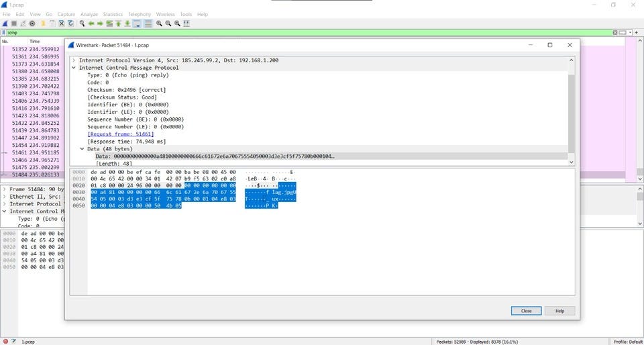Select packet 51403 in packet list
644x345 pixels.
tap(32, 93)
